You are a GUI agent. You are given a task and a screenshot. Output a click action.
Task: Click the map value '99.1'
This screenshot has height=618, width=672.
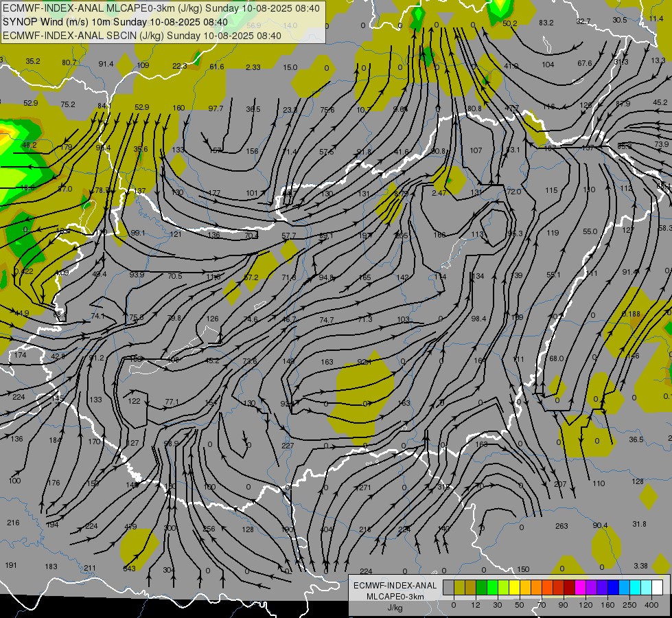137,233
